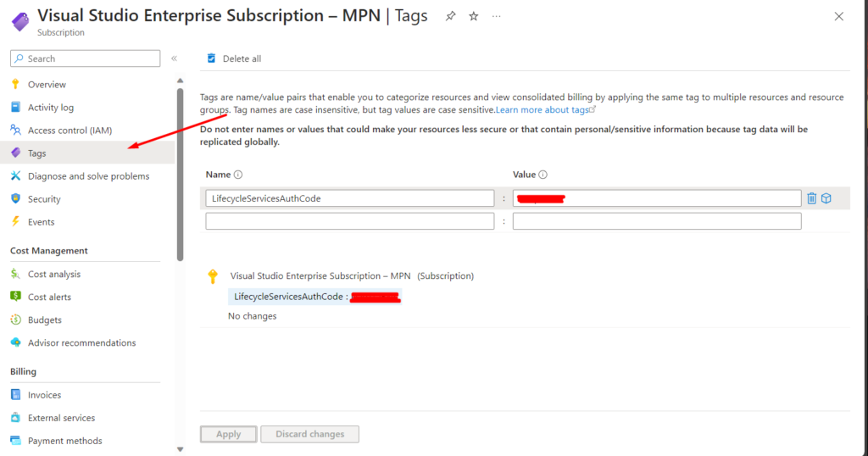Open Cost alerts
This screenshot has width=868, height=456.
(50, 298)
